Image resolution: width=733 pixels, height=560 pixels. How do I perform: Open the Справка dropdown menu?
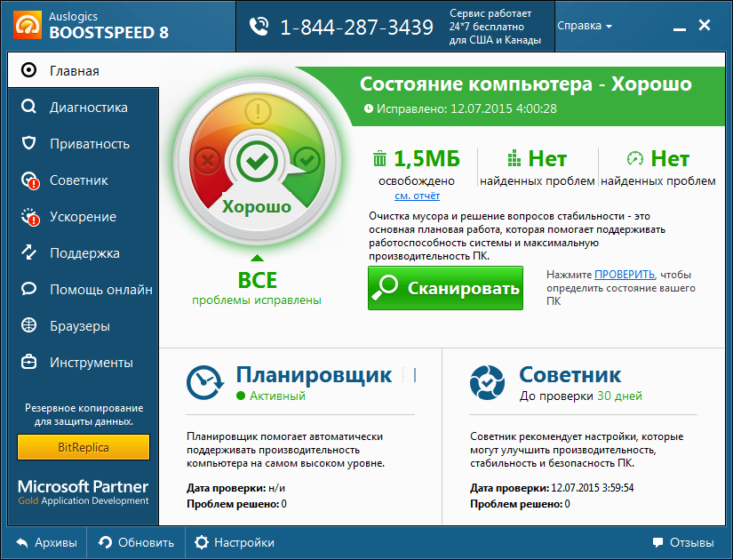584,26
